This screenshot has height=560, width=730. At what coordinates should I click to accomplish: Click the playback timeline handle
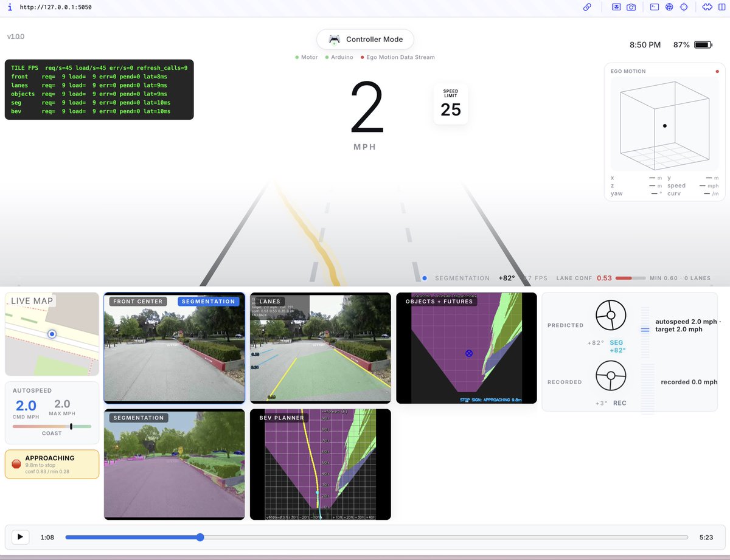click(200, 537)
